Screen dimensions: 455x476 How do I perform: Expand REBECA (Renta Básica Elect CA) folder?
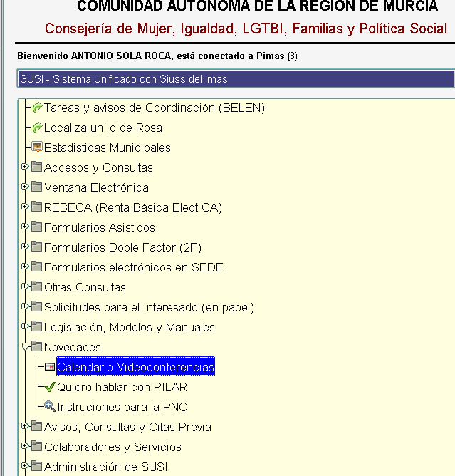[25, 207]
